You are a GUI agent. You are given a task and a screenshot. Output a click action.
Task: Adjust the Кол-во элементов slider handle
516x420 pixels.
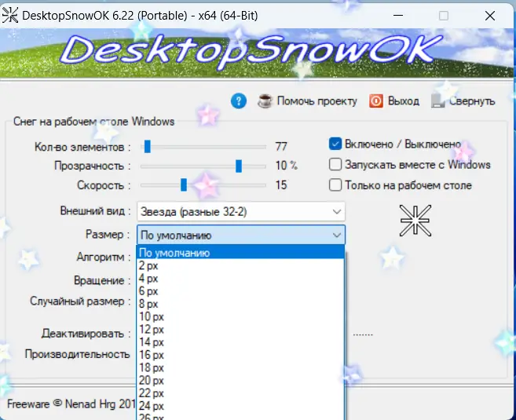(148, 147)
